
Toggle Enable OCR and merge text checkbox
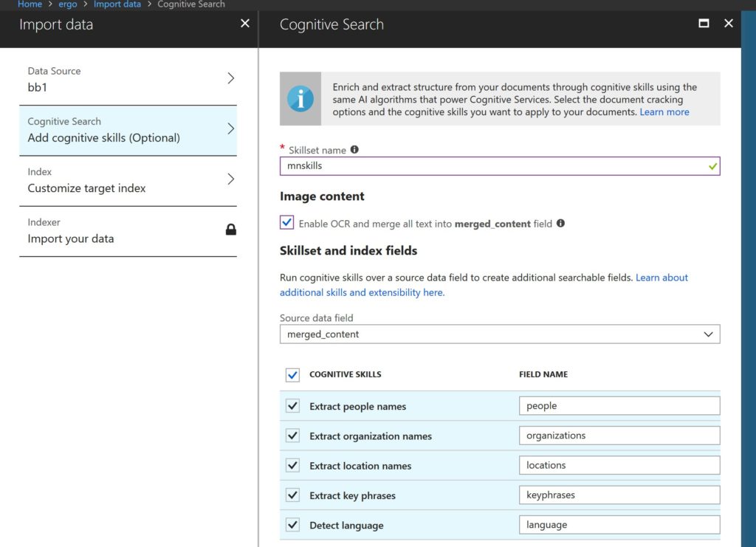[x=287, y=222]
